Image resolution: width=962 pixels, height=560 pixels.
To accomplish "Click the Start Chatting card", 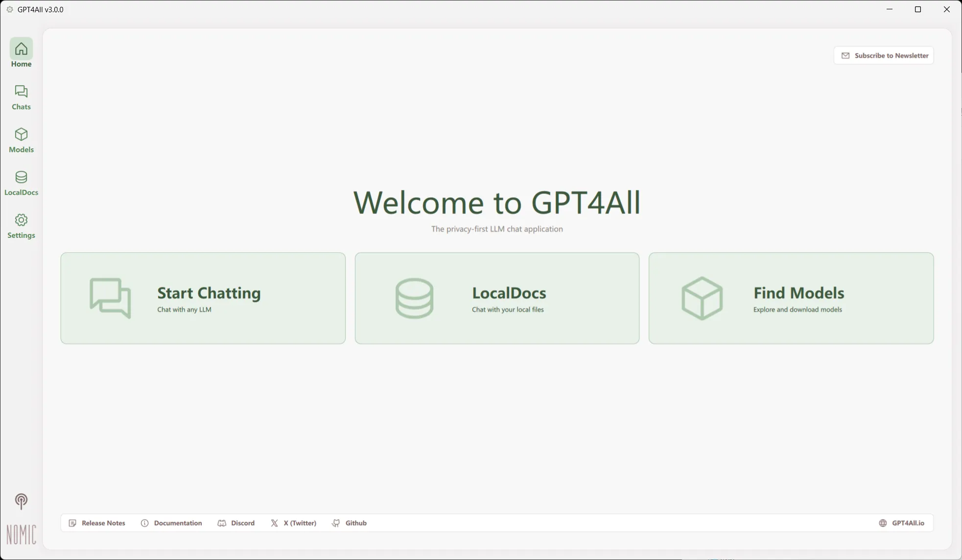I will [203, 298].
